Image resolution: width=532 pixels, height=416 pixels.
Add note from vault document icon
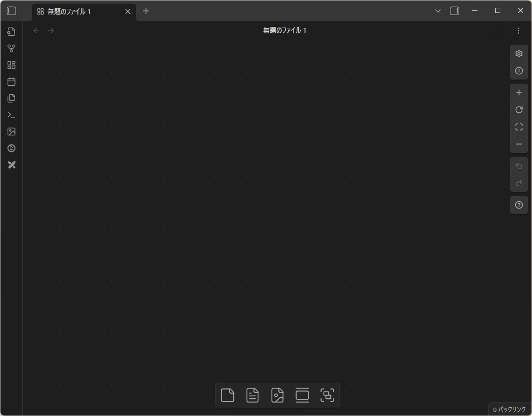(x=252, y=395)
